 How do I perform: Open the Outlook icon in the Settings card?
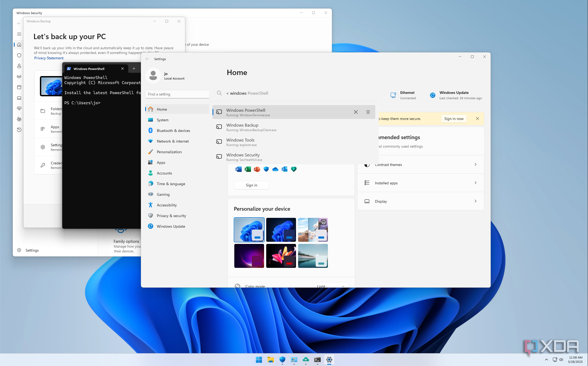pos(285,169)
